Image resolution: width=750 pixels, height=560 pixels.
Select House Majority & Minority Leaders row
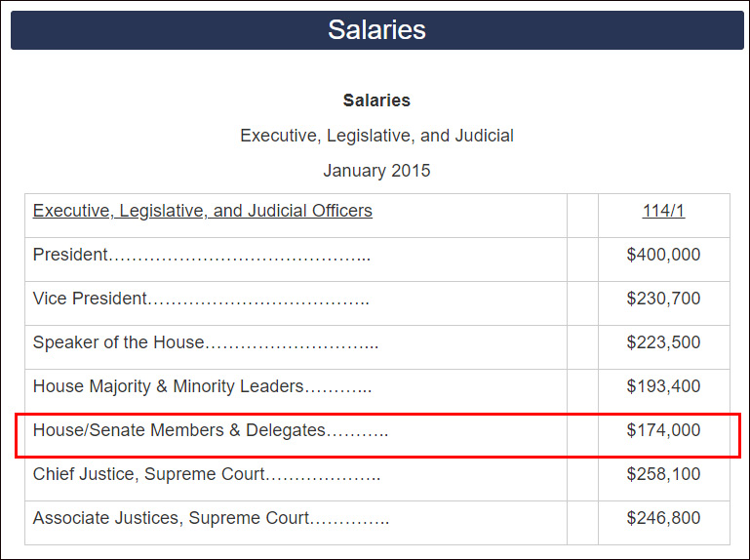tap(169, 386)
